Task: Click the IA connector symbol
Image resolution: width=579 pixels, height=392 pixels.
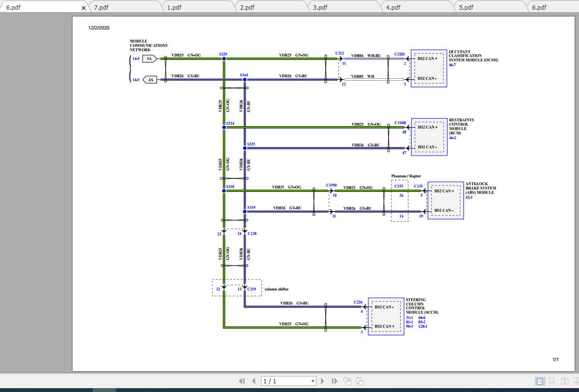Action: (150, 59)
